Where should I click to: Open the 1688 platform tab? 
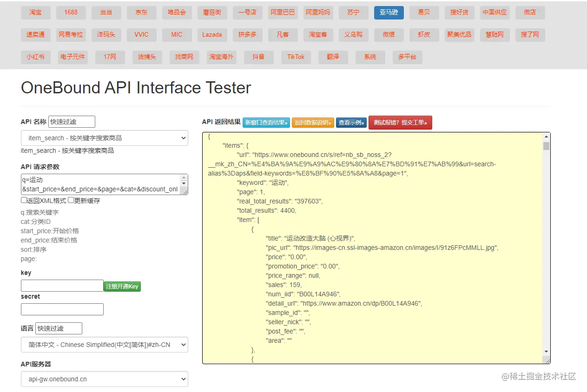71,13
